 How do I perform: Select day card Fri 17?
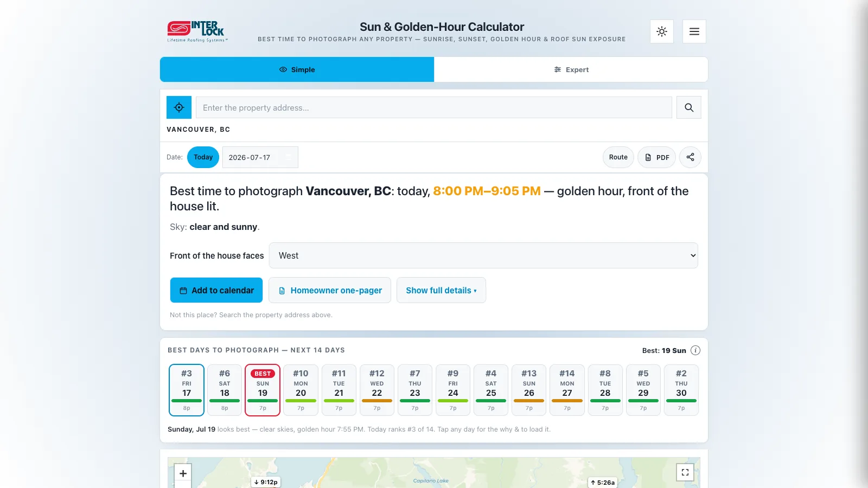click(x=187, y=390)
